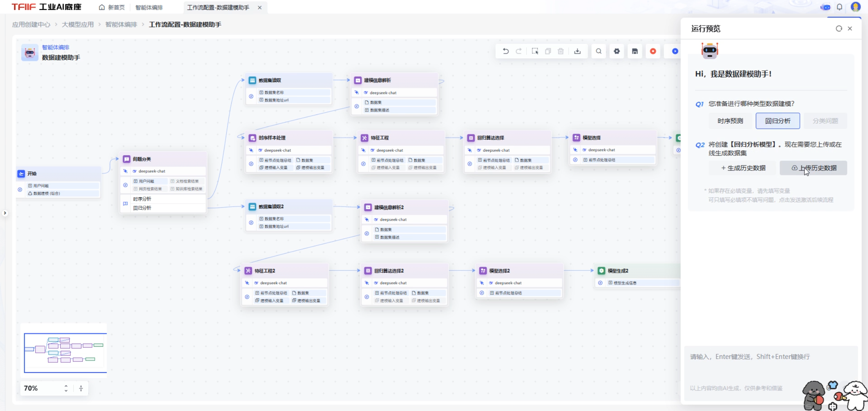Click the 数据集读取 node icon

coord(252,80)
